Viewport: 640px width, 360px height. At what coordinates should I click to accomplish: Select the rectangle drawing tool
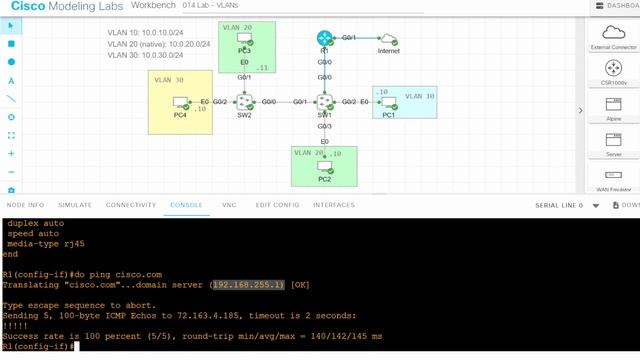point(11,44)
